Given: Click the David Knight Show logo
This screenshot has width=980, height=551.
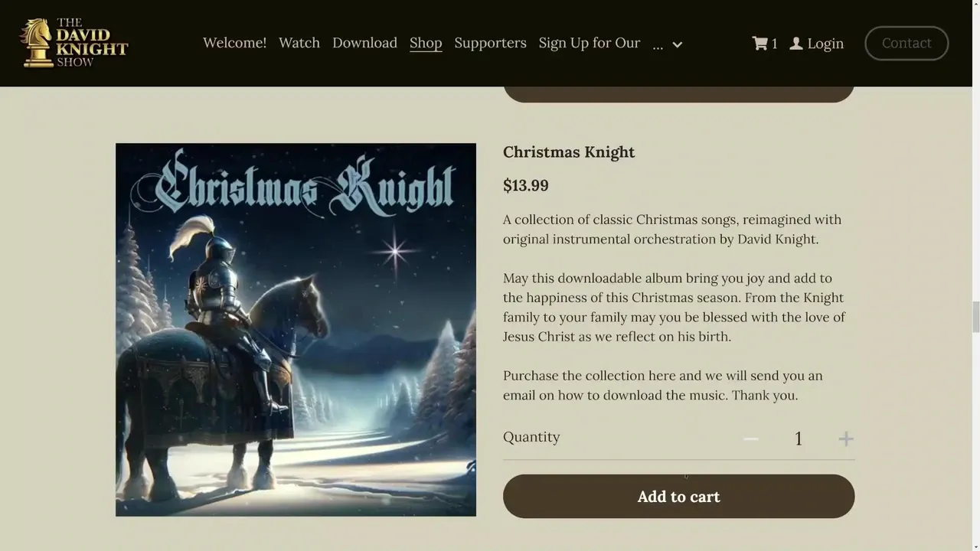Looking at the screenshot, I should (x=74, y=43).
